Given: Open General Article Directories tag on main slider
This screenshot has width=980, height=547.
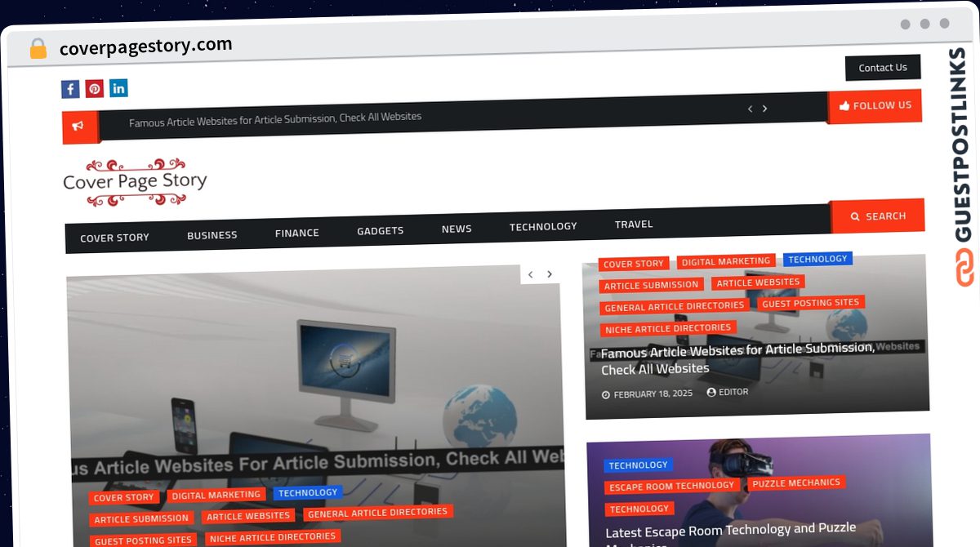Looking at the screenshot, I should (x=377, y=513).
